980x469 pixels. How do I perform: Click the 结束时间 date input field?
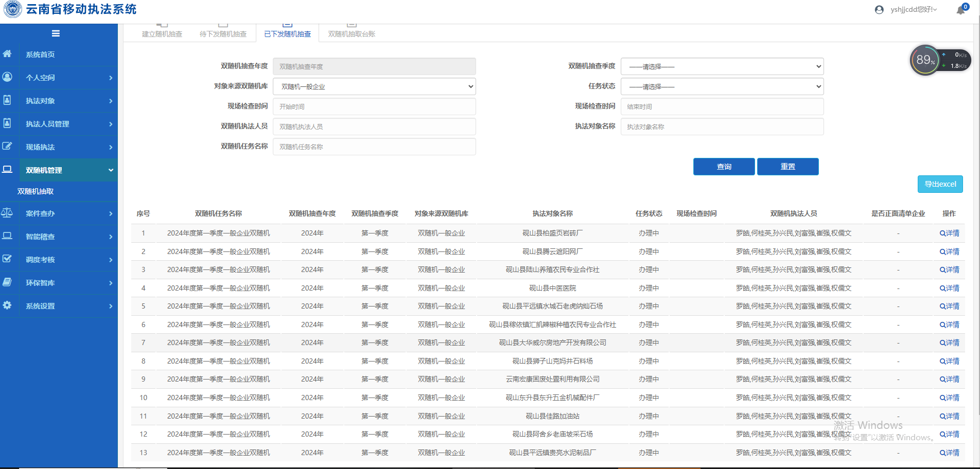pos(722,106)
